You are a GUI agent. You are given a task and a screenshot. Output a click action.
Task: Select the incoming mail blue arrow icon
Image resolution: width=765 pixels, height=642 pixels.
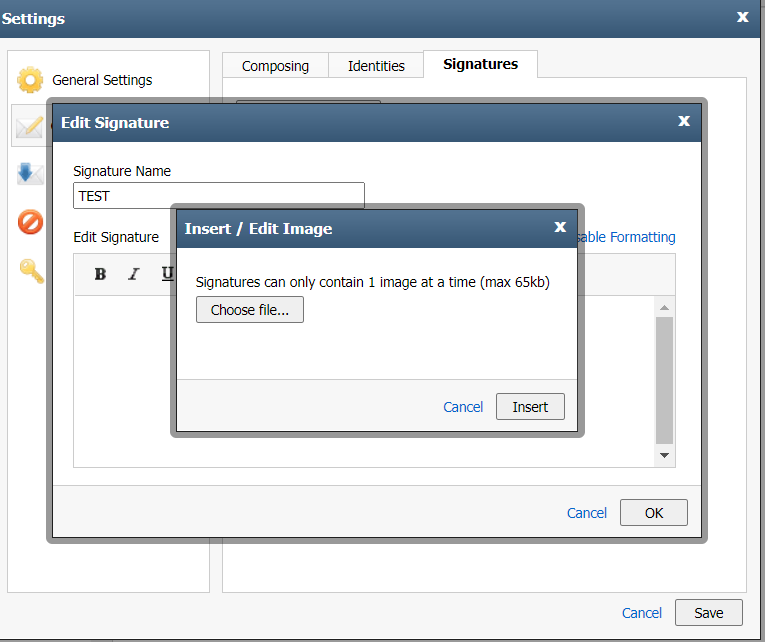[x=30, y=174]
